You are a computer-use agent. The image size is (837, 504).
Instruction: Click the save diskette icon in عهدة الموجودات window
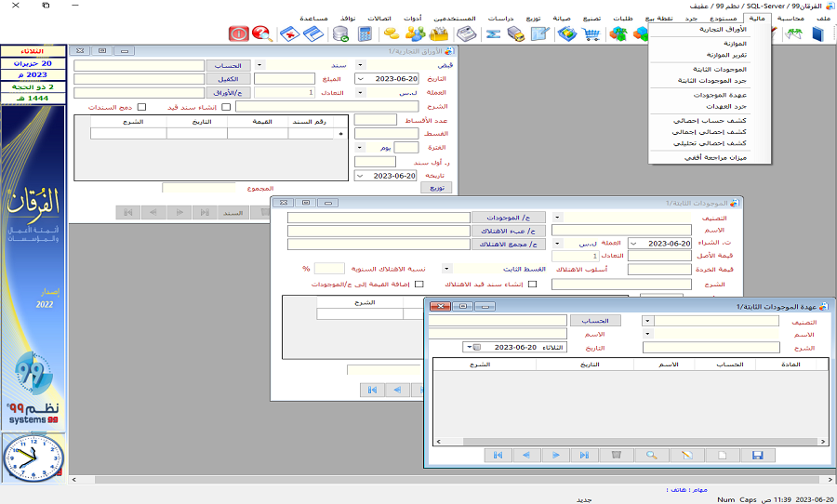(x=757, y=455)
